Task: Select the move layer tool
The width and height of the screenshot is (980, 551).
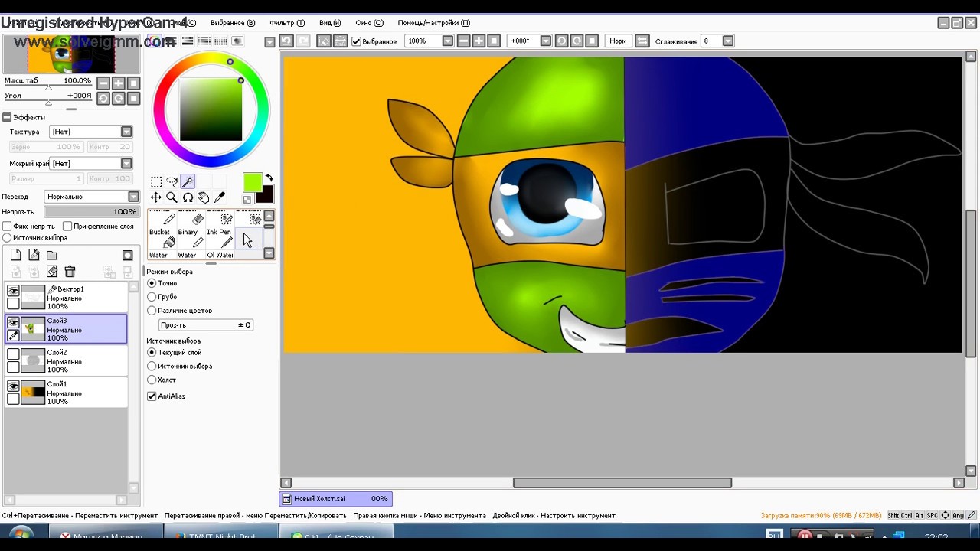Action: pos(156,197)
